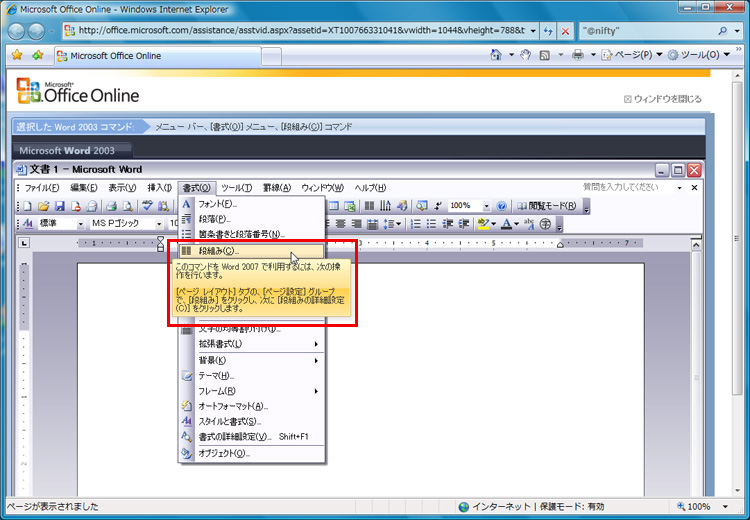Screen dimensions: 750x520
Task: Click the Microsoft Office Online browser tab
Action: (158, 56)
